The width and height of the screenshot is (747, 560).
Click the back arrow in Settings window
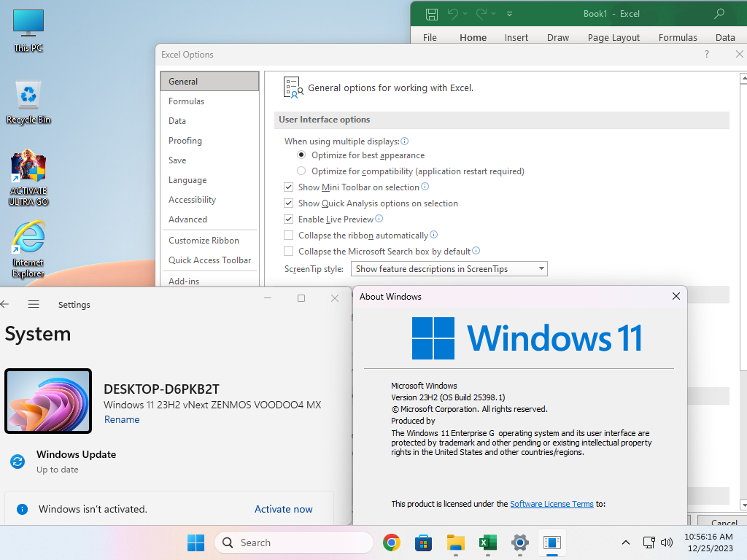pyautogui.click(x=5, y=304)
